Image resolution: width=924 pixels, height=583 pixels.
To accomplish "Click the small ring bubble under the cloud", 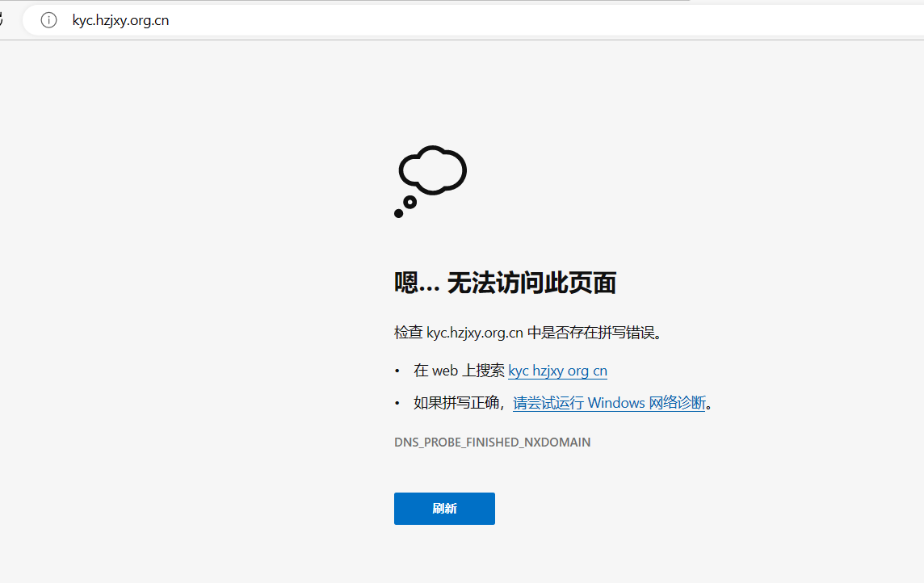I will pos(409,202).
